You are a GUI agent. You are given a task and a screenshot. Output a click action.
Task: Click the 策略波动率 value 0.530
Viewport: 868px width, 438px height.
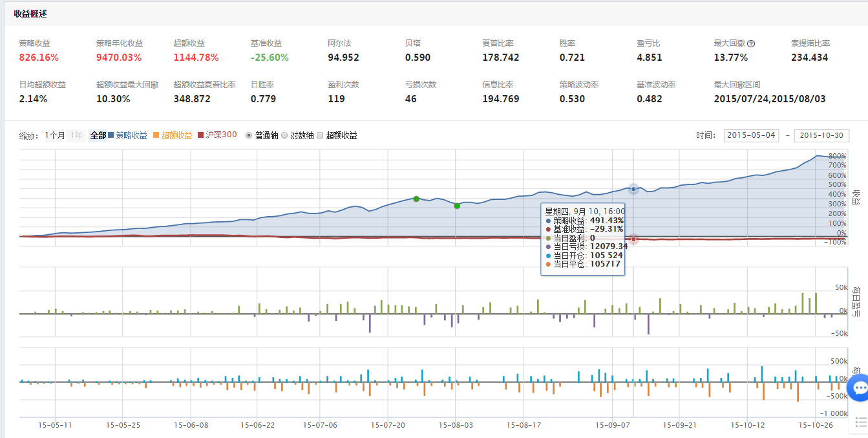[x=573, y=99]
